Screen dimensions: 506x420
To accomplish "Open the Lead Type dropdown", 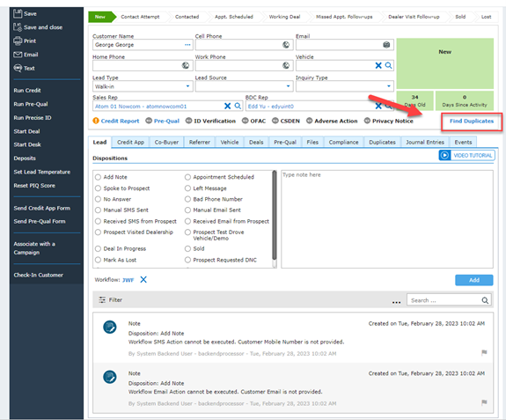I will [x=187, y=86].
